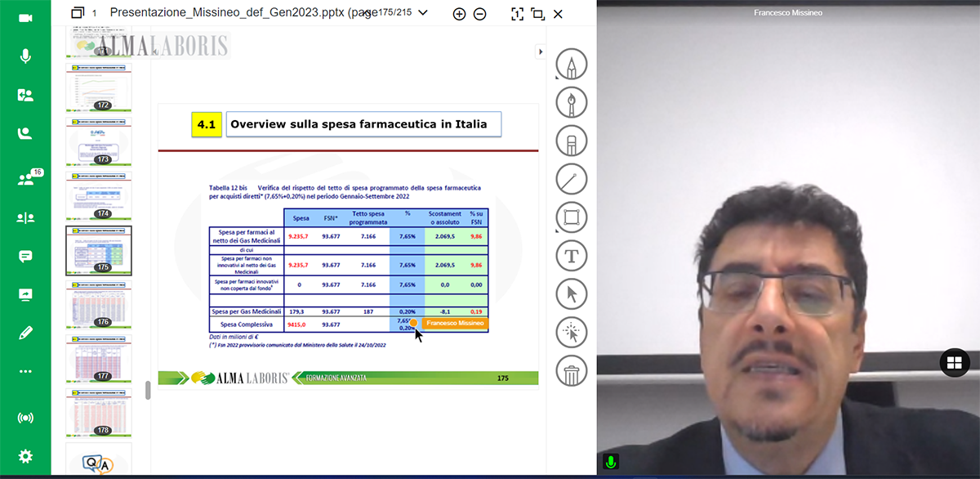980x479 pixels.
Task: Open slide thumbnail 177
Action: point(98,359)
